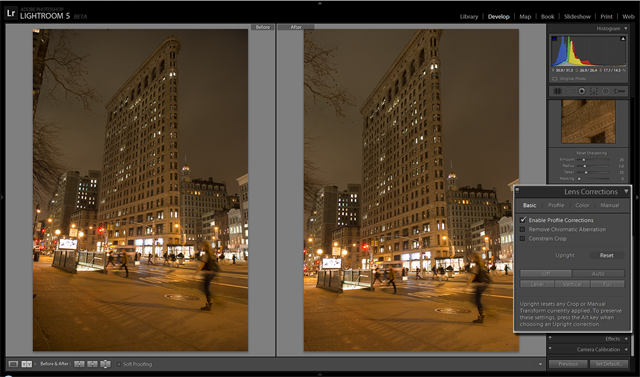Apply Vertical Upright correction
Viewport: 640px width, 377px height.
(572, 284)
